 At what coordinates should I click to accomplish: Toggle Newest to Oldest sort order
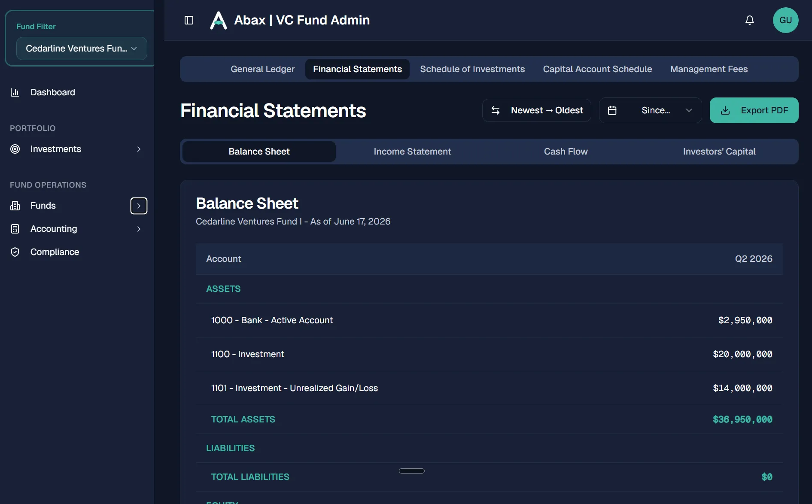point(537,110)
